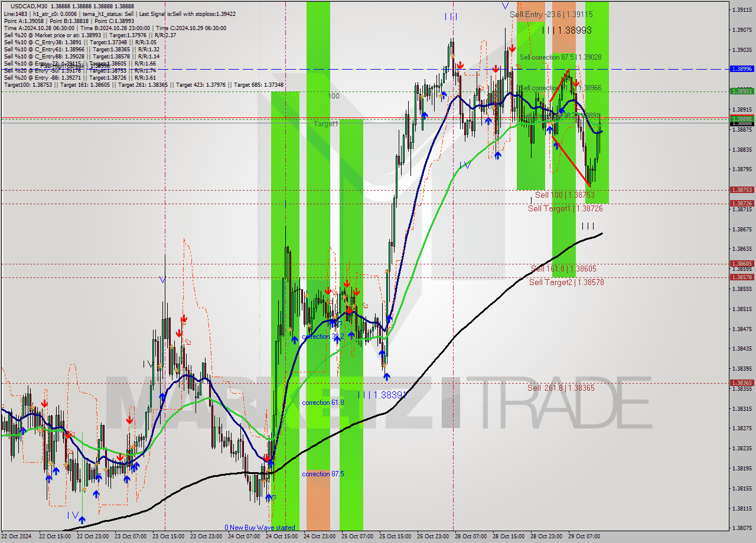Click '23 Oct 07:00' on time axis
The image size is (756, 543).
pyautogui.click(x=131, y=537)
